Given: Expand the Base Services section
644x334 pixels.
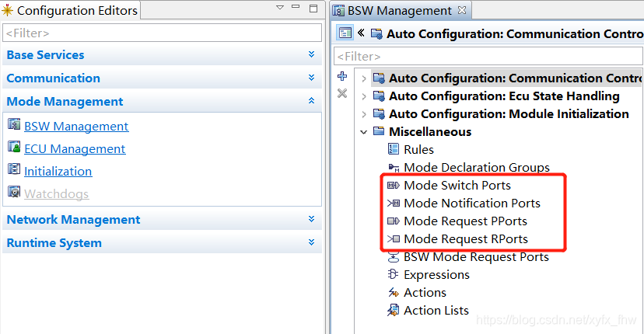Looking at the screenshot, I should [311, 54].
